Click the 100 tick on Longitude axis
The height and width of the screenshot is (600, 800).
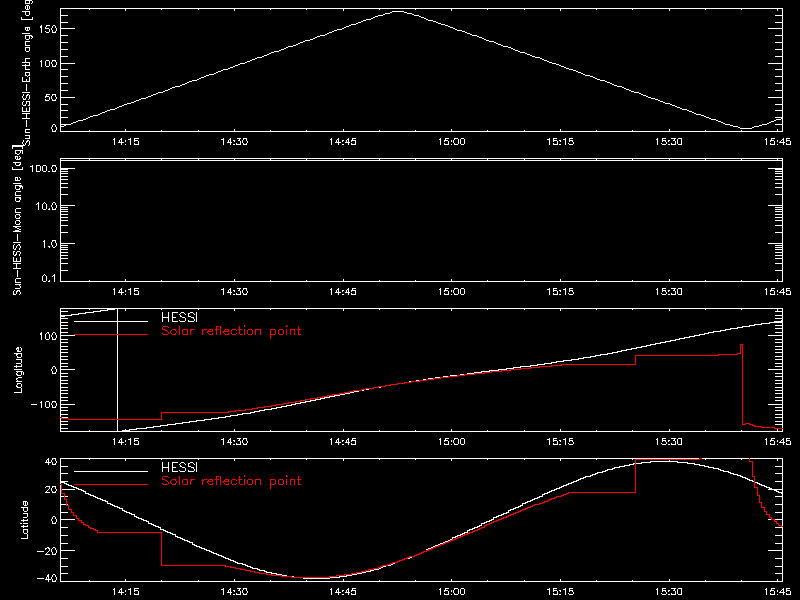point(48,336)
